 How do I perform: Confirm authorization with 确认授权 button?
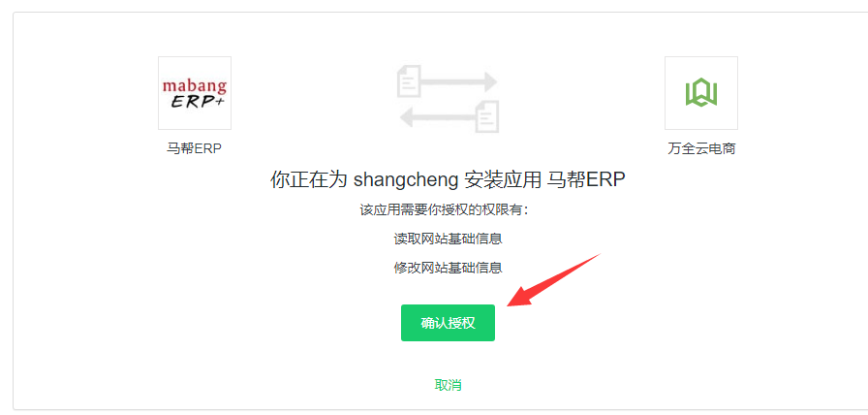pos(448,323)
